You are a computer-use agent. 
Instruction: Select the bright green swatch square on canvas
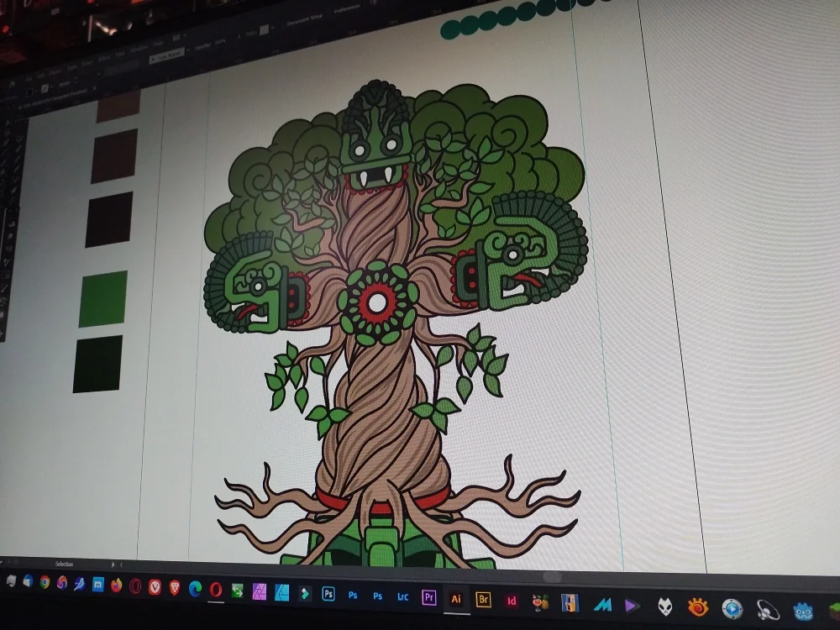[103, 298]
